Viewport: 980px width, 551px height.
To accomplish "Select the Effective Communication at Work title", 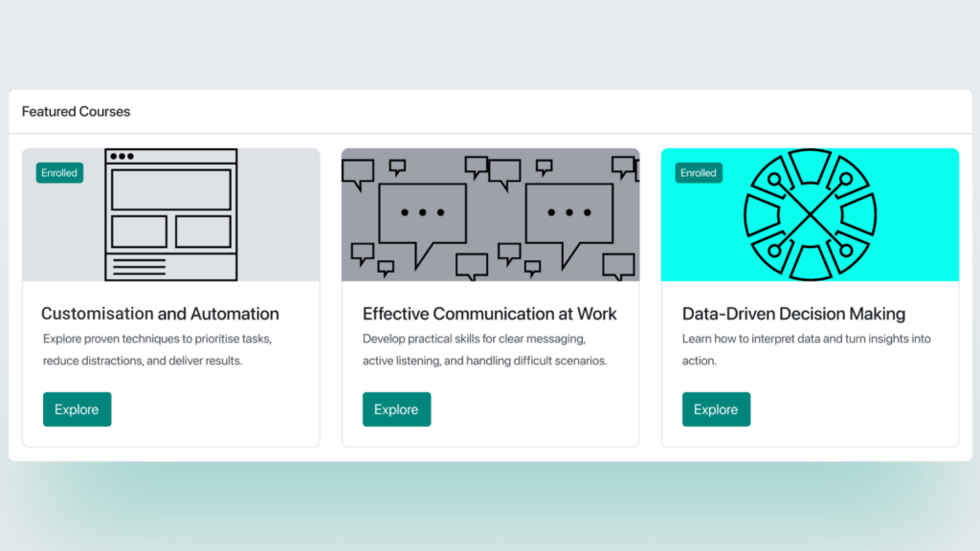I will pyautogui.click(x=489, y=314).
